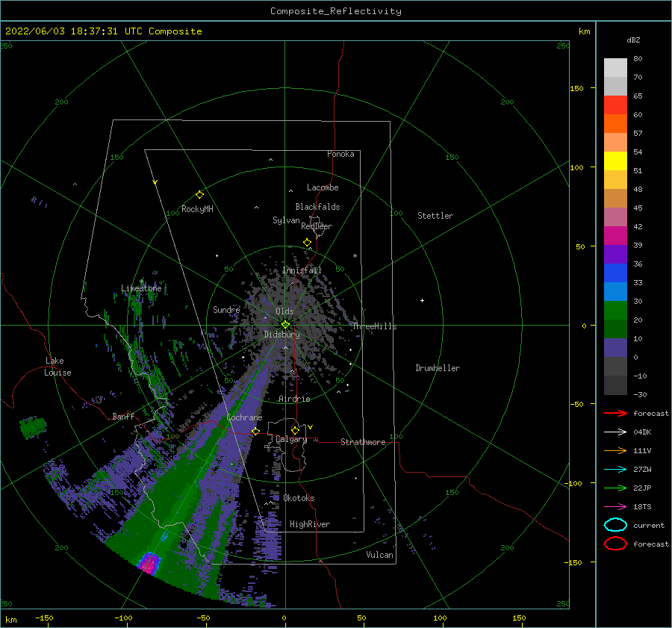Select the Drumheller label
672x628 pixels.
[x=438, y=368]
